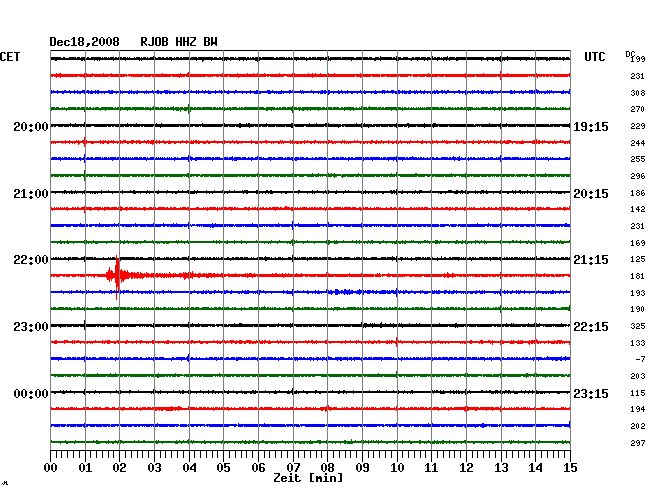This screenshot has width=650, height=494.
Task: Click minute-axis tick label "15"
Action: (x=570, y=468)
